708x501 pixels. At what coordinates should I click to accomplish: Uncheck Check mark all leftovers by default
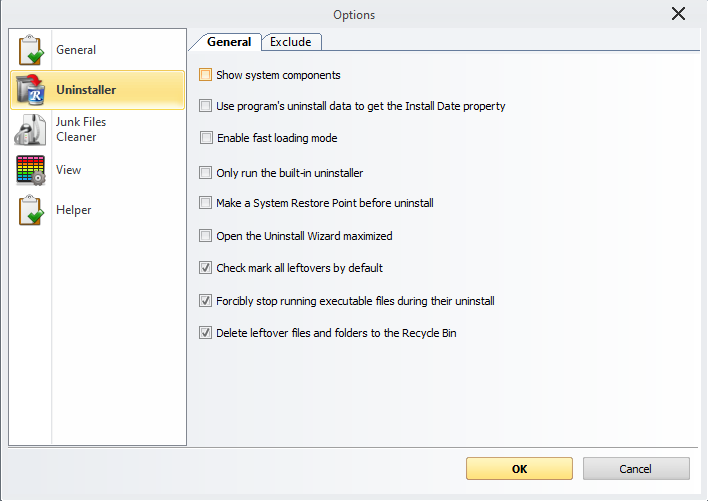pos(206,268)
